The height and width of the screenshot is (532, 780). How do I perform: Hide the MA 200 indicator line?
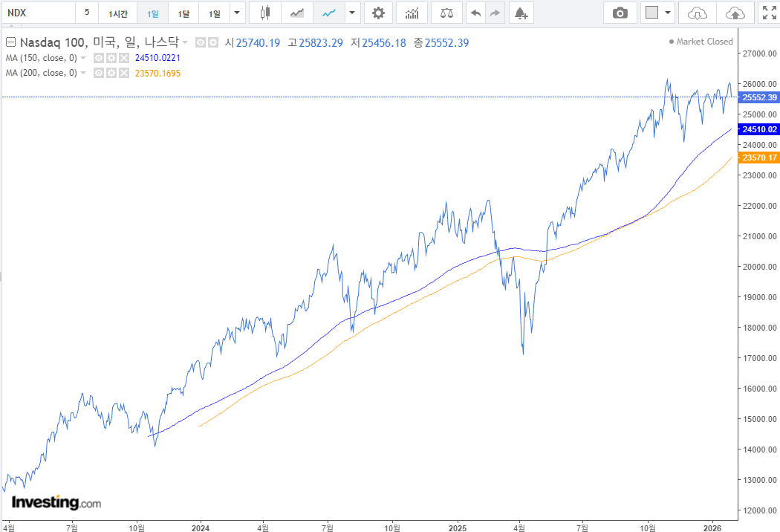tap(99, 73)
